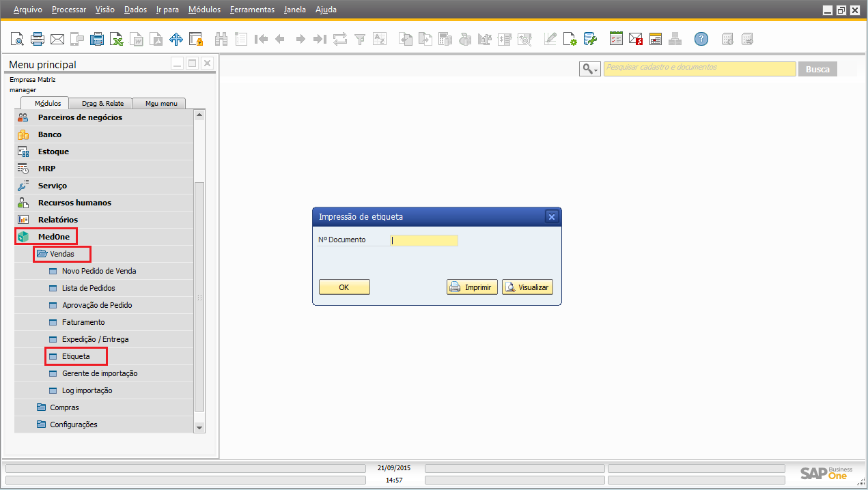Open Expedição / Entrega entry
The height and width of the screenshot is (490, 868).
coord(95,339)
